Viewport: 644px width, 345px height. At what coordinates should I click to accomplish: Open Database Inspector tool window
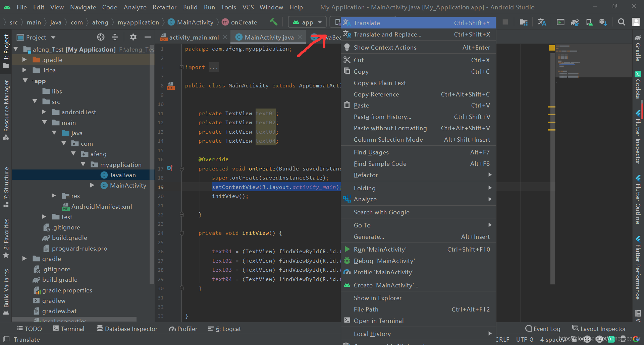pyautogui.click(x=127, y=329)
